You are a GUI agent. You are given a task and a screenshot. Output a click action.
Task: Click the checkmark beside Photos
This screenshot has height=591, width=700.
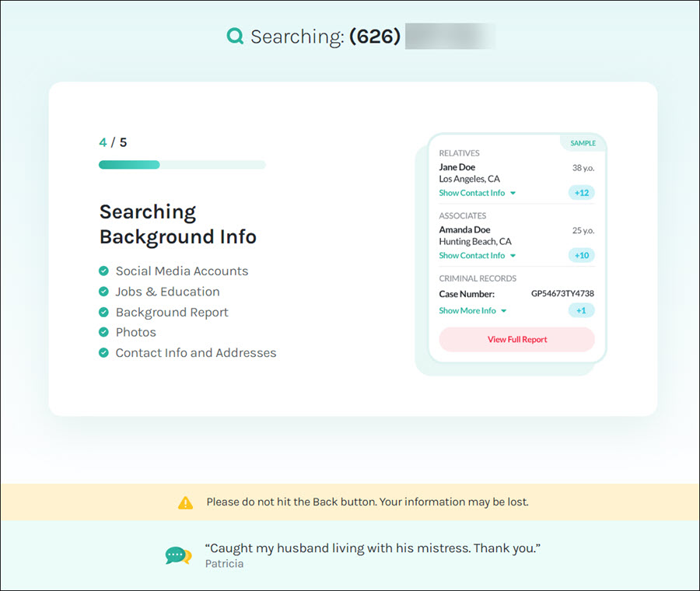(103, 332)
